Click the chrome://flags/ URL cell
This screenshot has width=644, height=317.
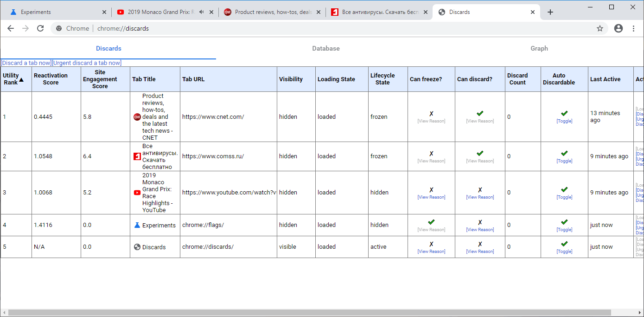click(229, 225)
